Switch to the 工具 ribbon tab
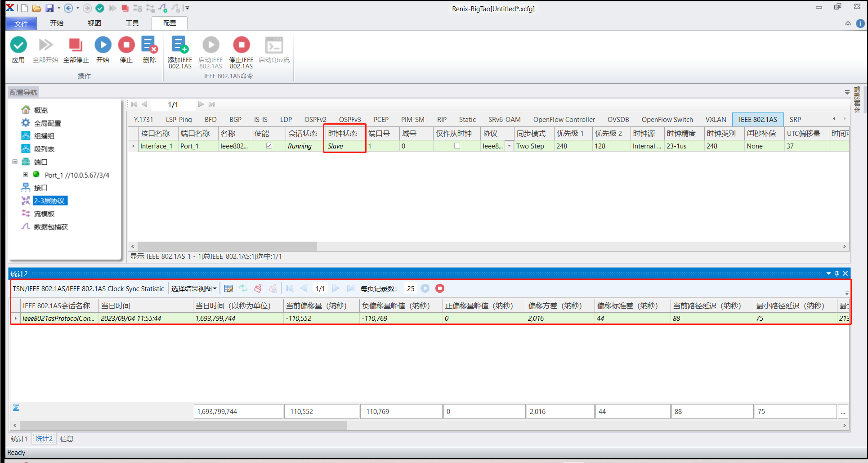 pos(132,23)
